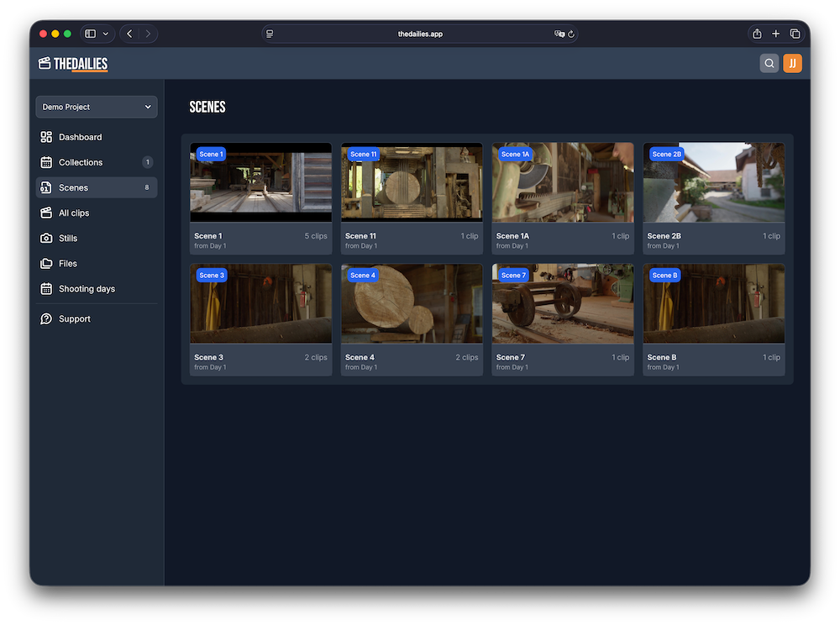Click the THEDAILIES logo
This screenshot has width=840, height=625.
click(x=73, y=63)
